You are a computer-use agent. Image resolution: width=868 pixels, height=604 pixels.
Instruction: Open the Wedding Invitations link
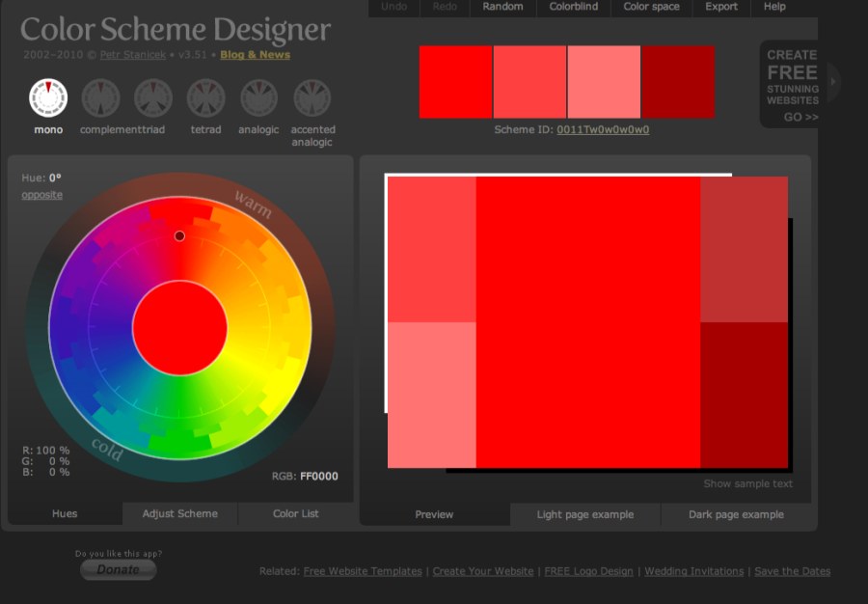(x=694, y=571)
